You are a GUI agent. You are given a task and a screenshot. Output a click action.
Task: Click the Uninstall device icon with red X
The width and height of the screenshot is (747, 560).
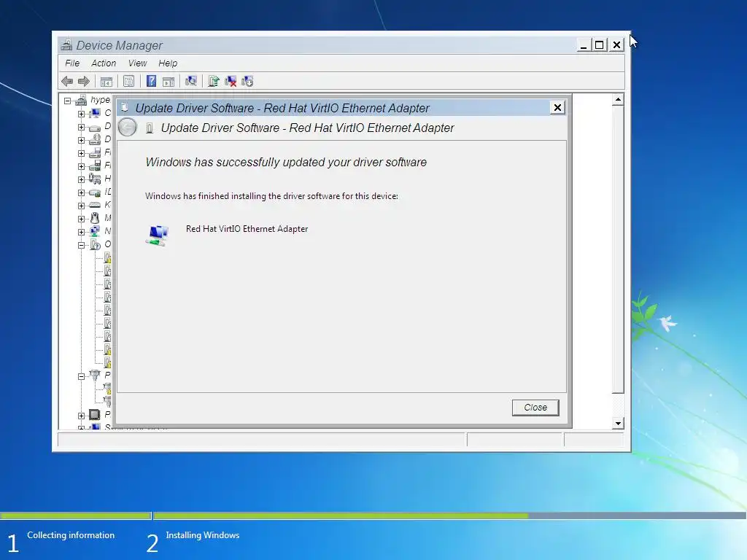click(231, 82)
